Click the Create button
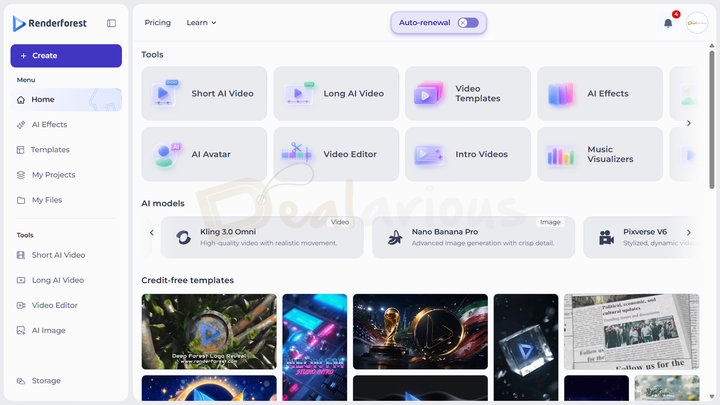Screen dimensions: 720x405 66,56
